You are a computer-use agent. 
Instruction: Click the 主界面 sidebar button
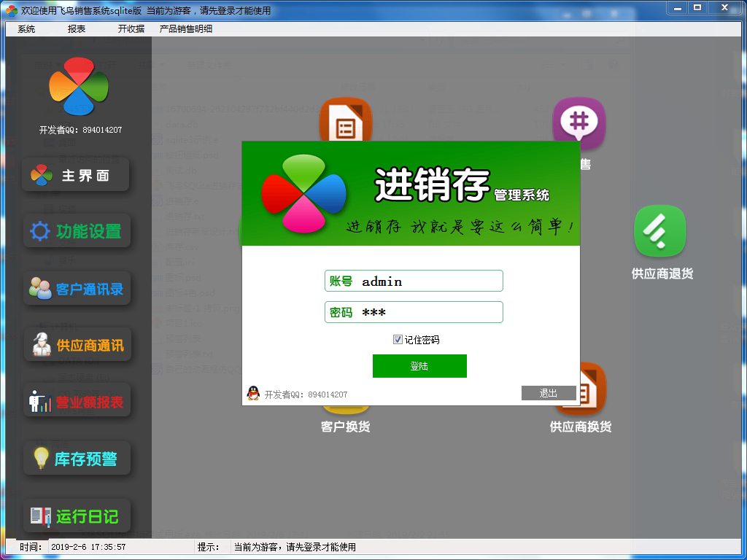pos(76,175)
